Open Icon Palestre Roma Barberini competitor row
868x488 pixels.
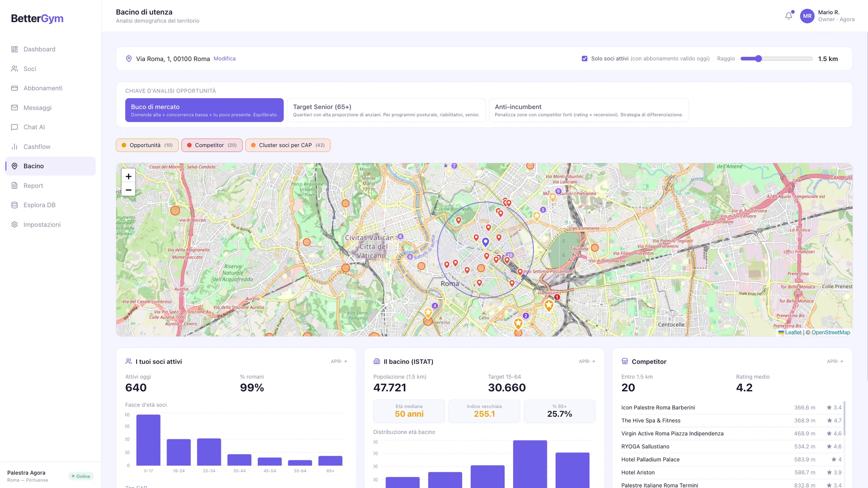click(731, 408)
